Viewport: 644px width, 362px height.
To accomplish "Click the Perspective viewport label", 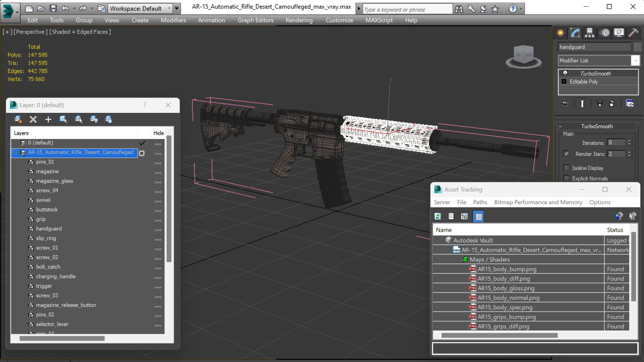I will (x=30, y=32).
